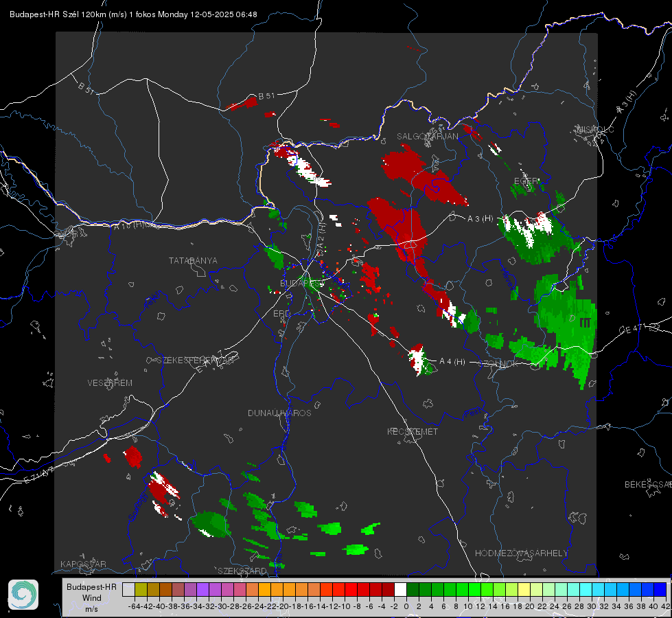Viewport: 672px width, 618px height.
Task: Click the DUNAUJVAROS city label
Action: 279,413
